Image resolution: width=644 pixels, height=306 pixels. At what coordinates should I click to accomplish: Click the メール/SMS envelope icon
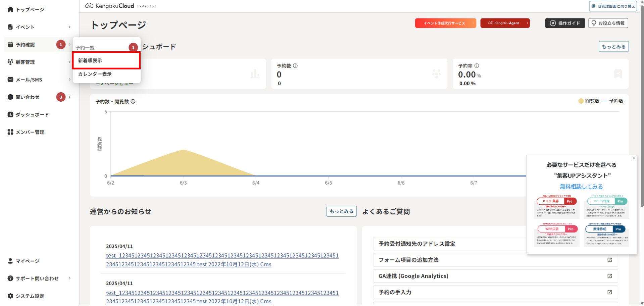click(x=10, y=80)
